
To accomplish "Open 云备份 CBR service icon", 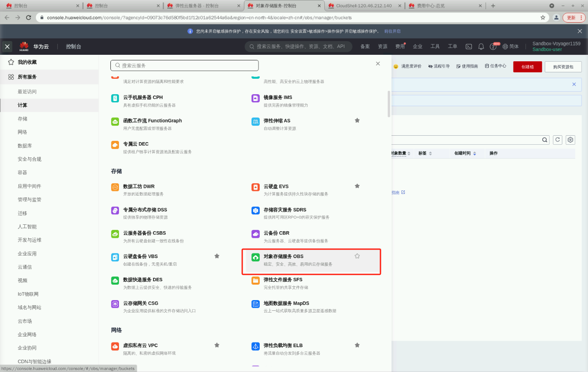I will [x=255, y=234].
